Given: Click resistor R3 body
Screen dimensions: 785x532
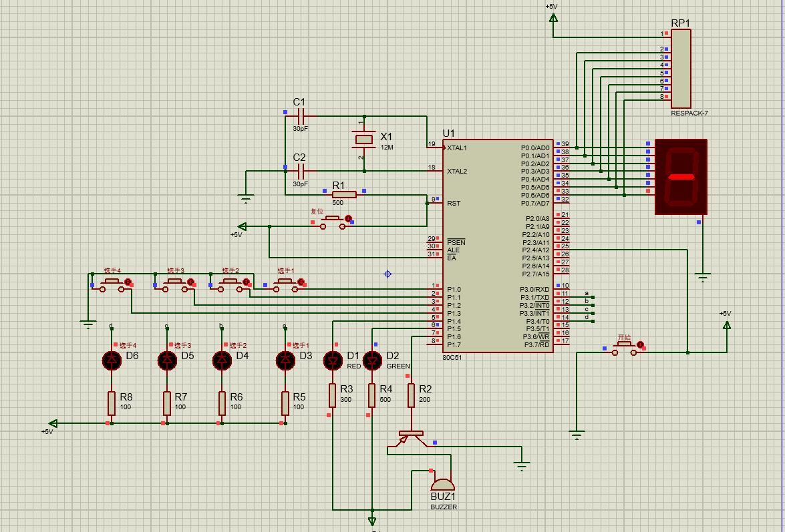Looking at the screenshot, I should click(x=333, y=396).
